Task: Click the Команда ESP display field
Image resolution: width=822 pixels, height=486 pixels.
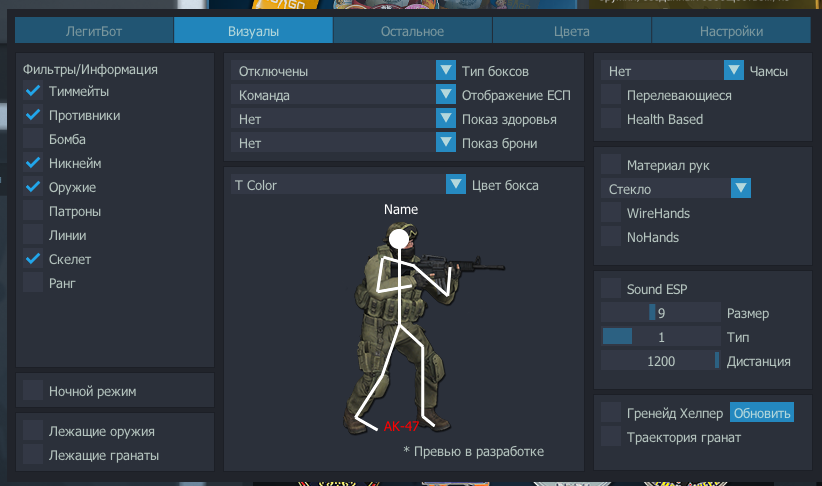Action: pyautogui.click(x=333, y=94)
